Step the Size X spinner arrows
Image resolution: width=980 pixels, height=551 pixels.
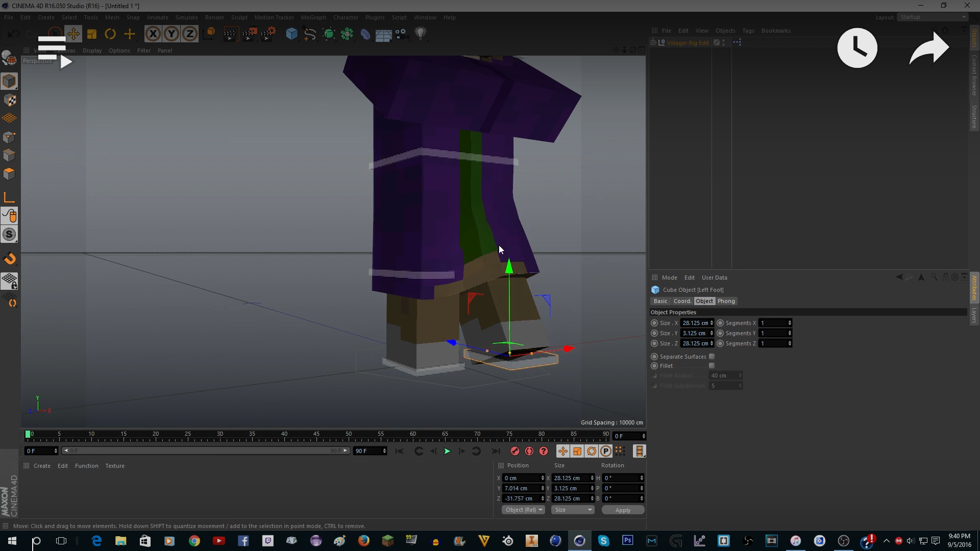(x=712, y=323)
